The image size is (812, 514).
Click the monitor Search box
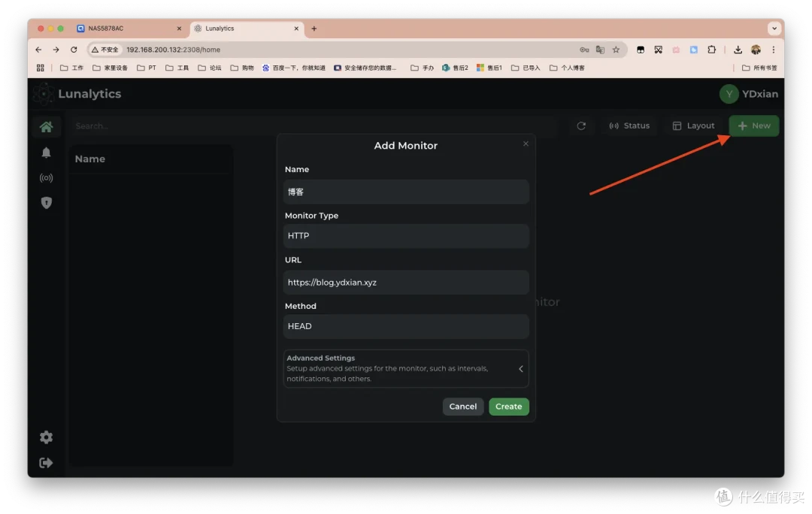pos(314,125)
